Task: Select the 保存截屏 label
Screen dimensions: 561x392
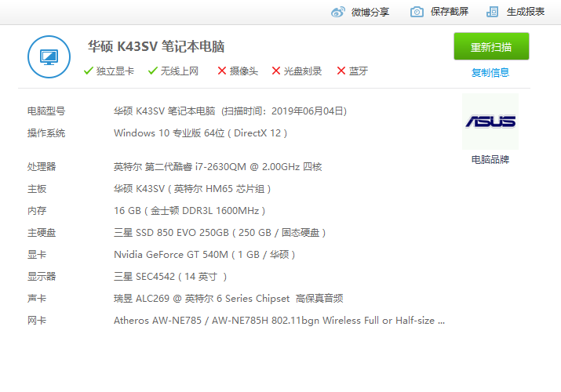Action: click(x=450, y=12)
